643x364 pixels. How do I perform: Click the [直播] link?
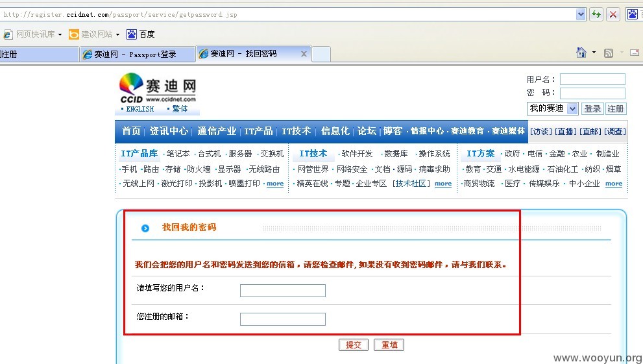click(x=566, y=132)
